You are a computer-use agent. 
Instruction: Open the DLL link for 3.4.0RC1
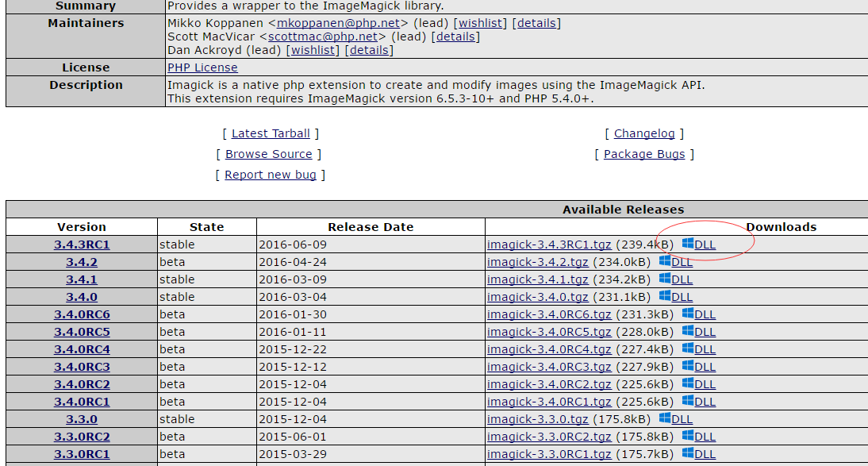705,402
